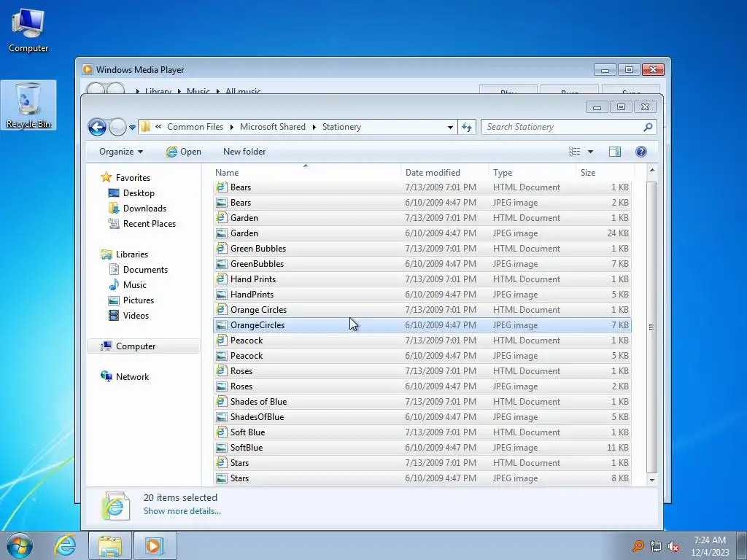Click the Windows Media Player taskbar button

[x=155, y=545]
